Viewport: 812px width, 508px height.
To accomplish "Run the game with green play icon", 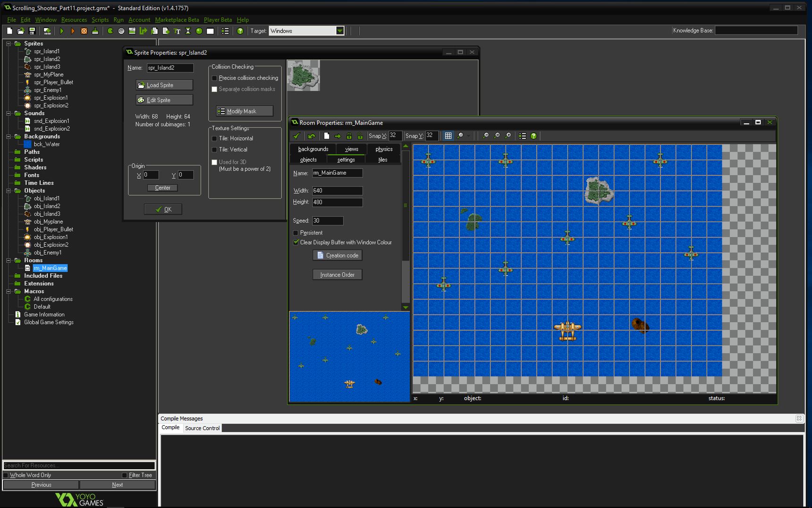I will [x=62, y=31].
